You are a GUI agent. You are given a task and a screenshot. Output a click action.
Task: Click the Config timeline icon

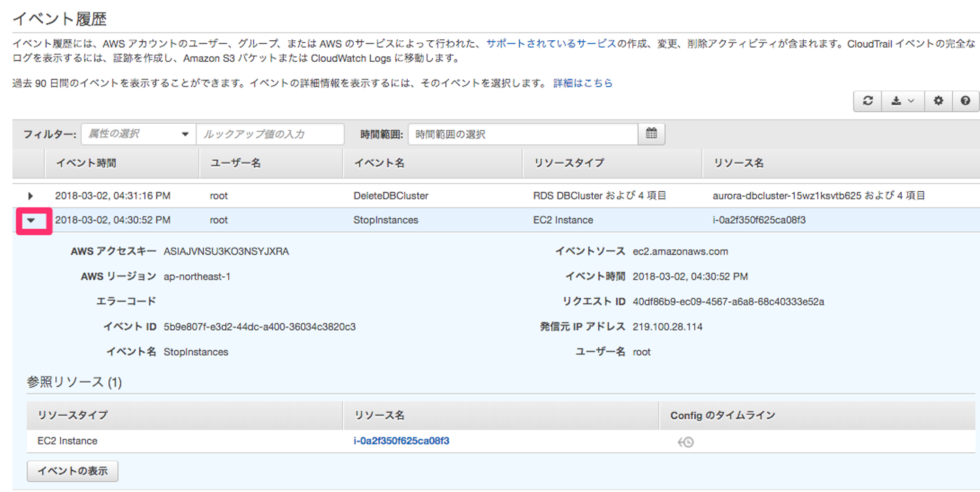[x=685, y=442]
